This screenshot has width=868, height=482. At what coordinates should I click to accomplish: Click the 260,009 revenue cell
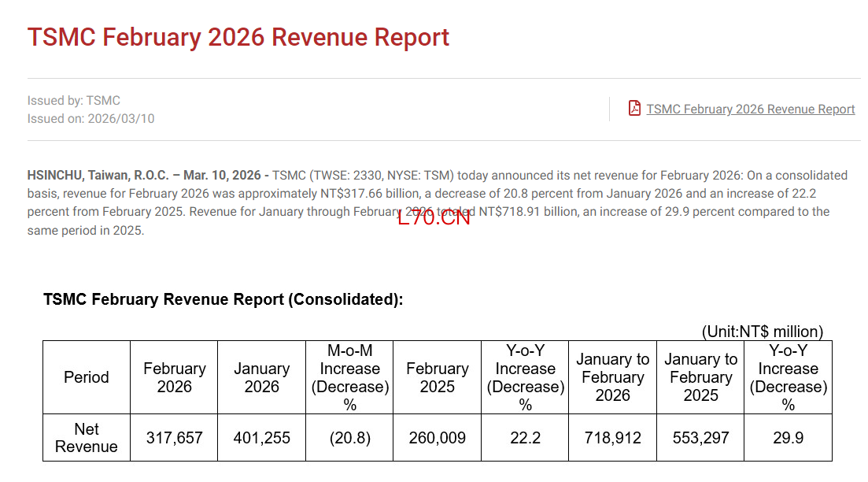pos(438,438)
